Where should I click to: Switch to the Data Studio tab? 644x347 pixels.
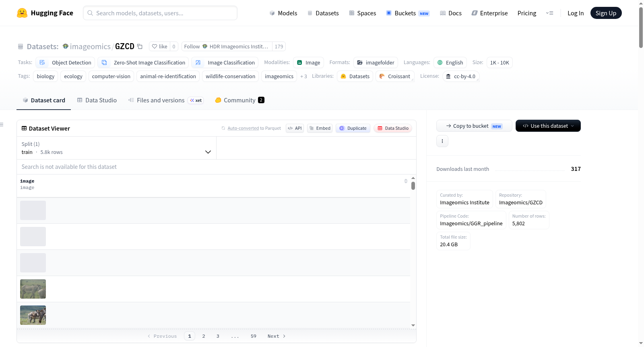97,100
